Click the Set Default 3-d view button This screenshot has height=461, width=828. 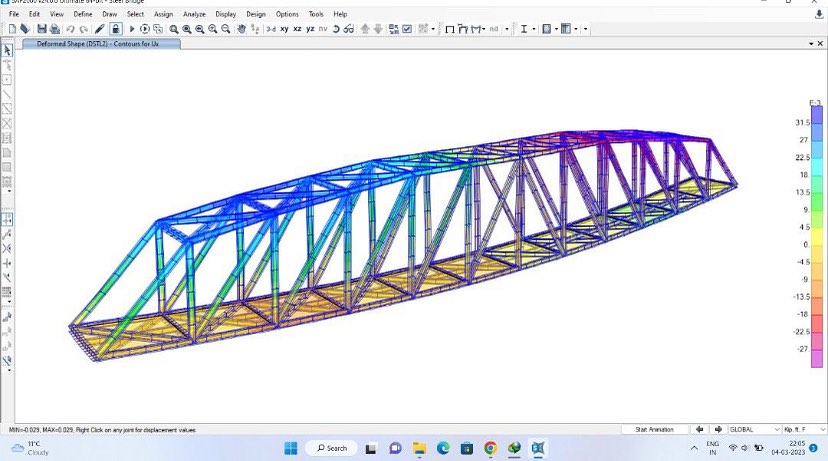(x=270, y=29)
